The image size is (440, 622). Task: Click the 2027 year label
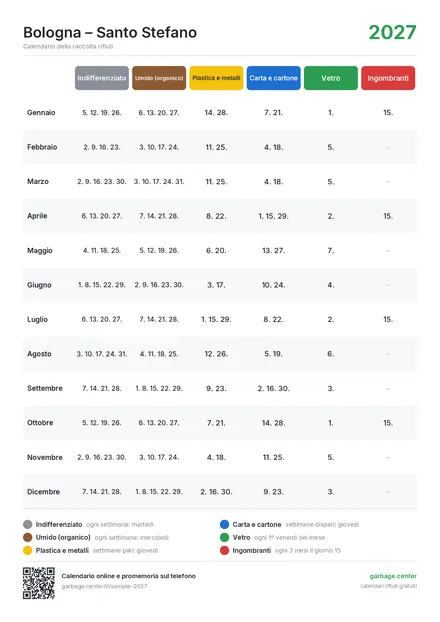[392, 33]
